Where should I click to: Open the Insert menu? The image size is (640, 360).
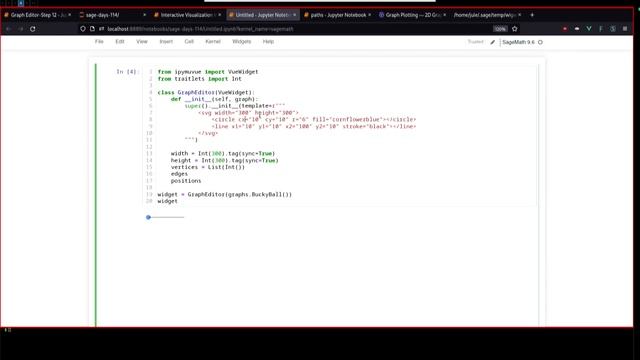[166, 42]
